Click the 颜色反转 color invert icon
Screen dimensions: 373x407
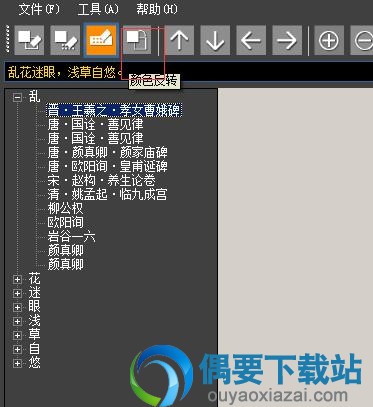(137, 40)
